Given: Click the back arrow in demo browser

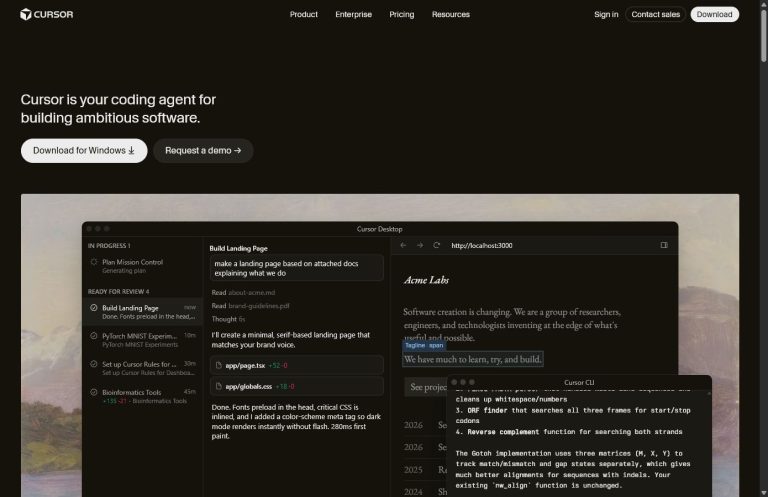Looking at the screenshot, I should 403,245.
